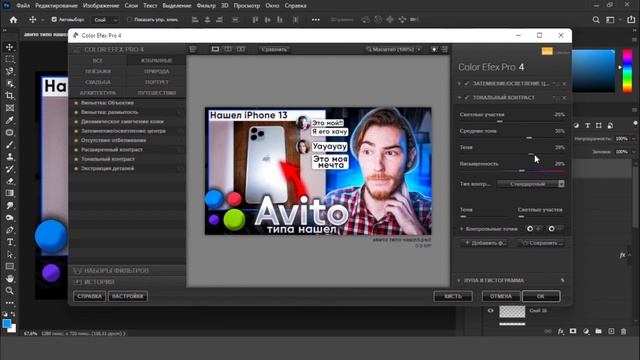Viewport: 640px width, 360px height.
Task: Select the Pen tool
Action: (9, 230)
